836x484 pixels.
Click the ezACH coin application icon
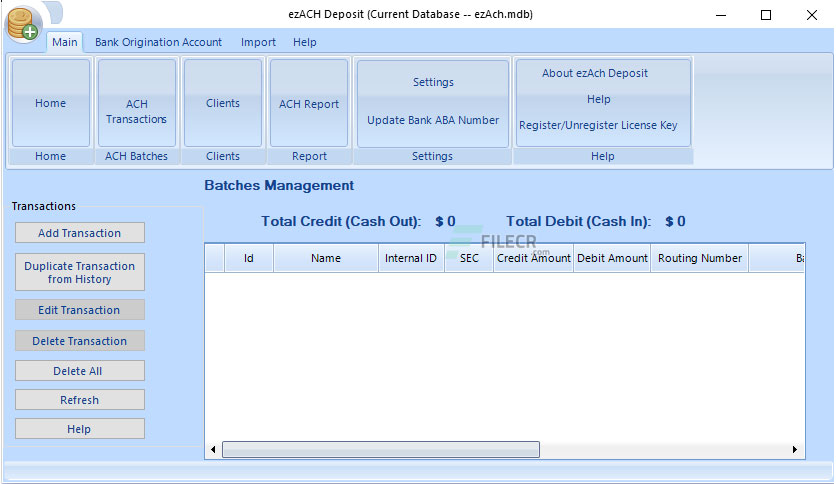click(x=22, y=24)
